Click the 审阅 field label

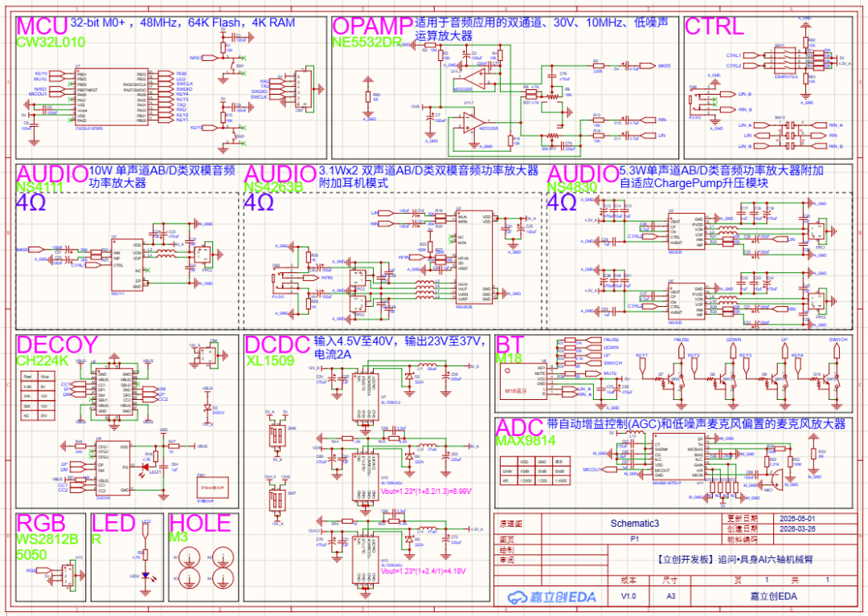[x=506, y=560]
